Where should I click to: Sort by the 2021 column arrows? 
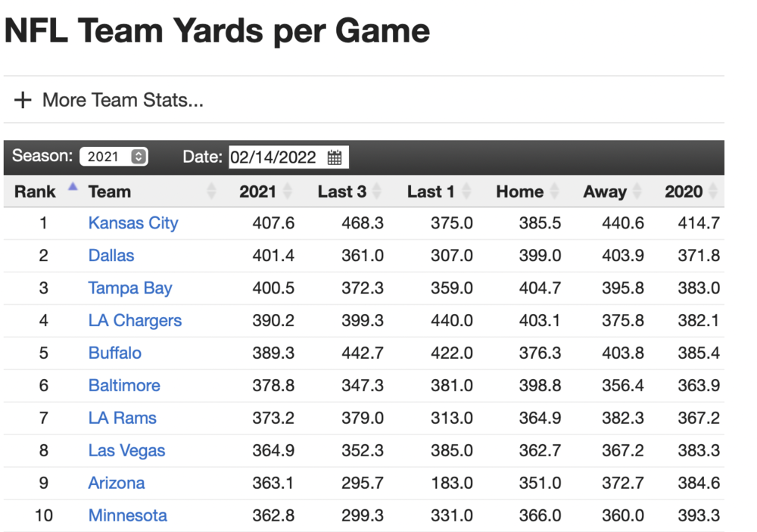pyautogui.click(x=288, y=192)
